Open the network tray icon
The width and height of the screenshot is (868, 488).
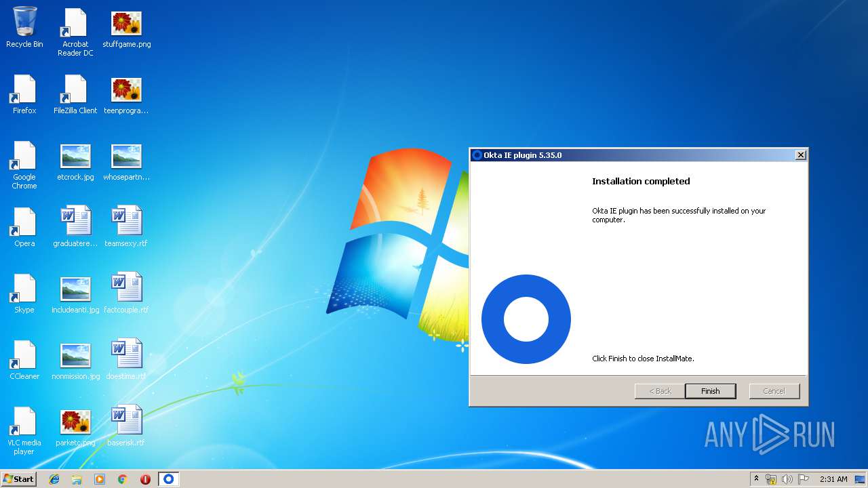771,479
